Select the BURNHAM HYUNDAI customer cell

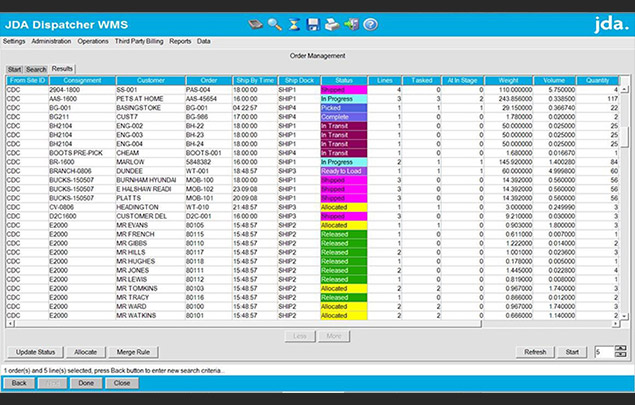click(x=151, y=180)
